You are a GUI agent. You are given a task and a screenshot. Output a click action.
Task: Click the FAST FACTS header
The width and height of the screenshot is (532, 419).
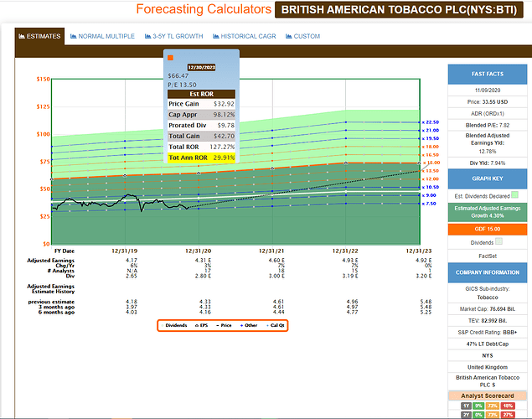tap(488, 74)
